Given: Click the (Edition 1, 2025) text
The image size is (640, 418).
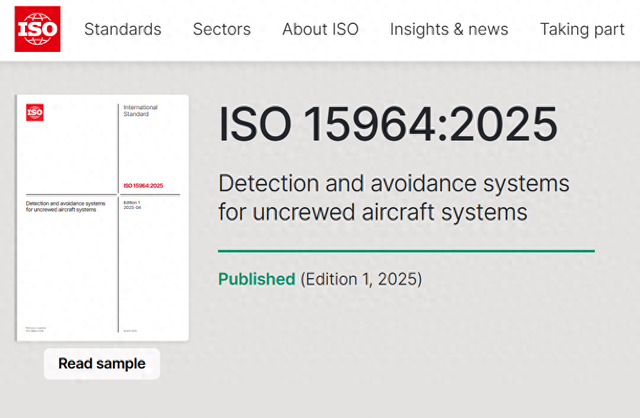Looking at the screenshot, I should pyautogui.click(x=361, y=279).
